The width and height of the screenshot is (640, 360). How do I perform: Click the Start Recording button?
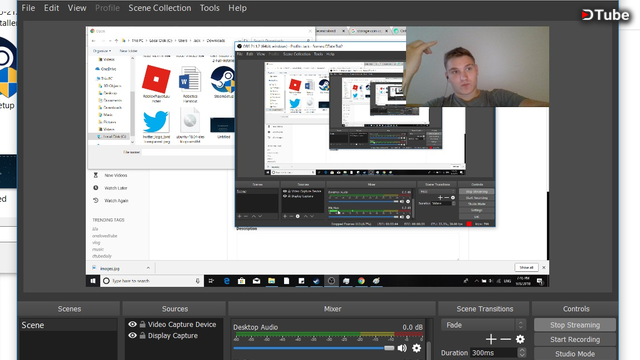point(575,339)
